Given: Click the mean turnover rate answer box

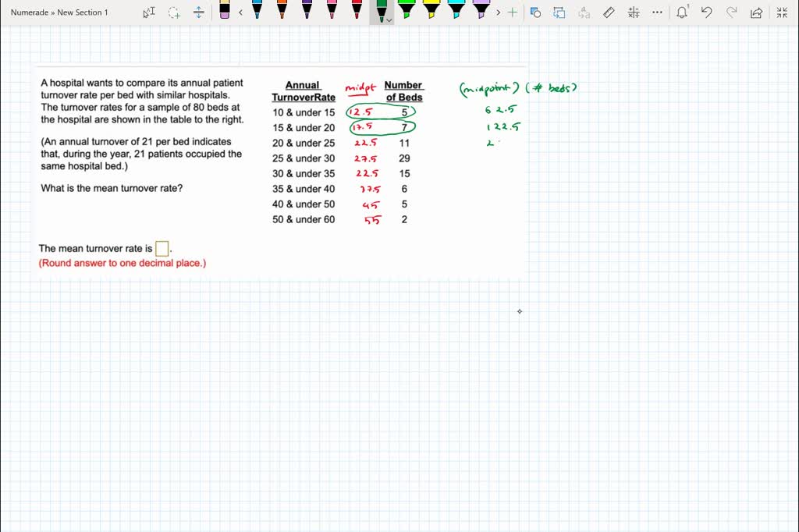Looking at the screenshot, I should pyautogui.click(x=162, y=248).
